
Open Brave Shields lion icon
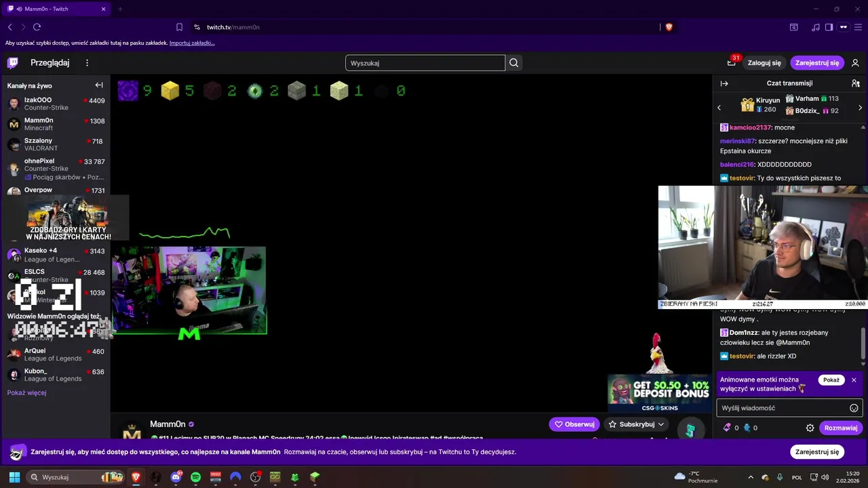pos(669,27)
